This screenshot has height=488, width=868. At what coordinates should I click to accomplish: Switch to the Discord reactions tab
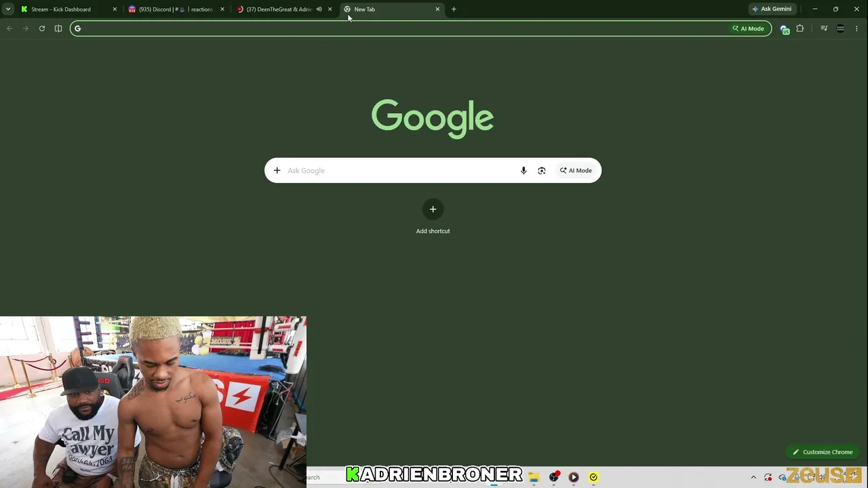click(176, 9)
